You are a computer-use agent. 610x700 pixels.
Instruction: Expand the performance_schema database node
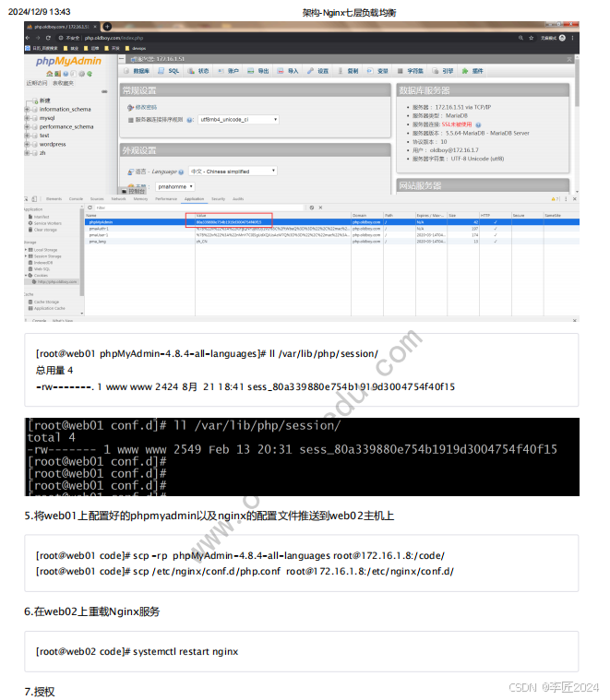click(28, 126)
